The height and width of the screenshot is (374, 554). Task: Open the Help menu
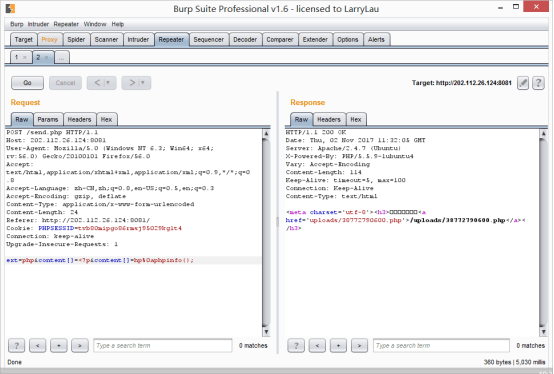[118, 24]
